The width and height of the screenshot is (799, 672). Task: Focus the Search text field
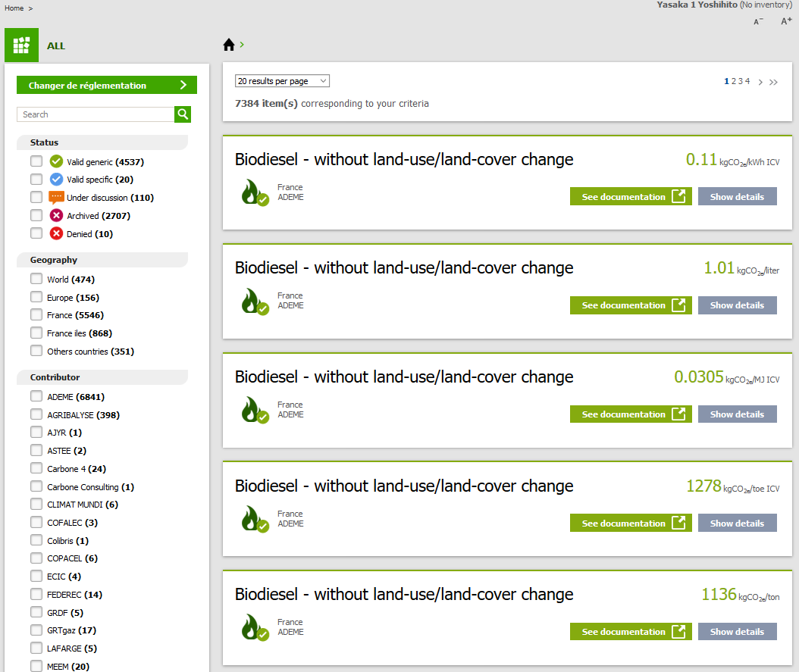[96, 114]
